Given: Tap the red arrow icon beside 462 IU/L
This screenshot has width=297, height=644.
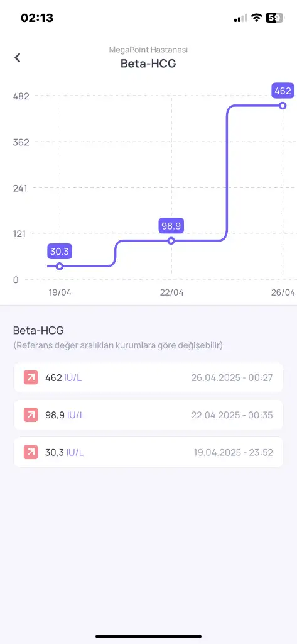Looking at the screenshot, I should (x=31, y=377).
